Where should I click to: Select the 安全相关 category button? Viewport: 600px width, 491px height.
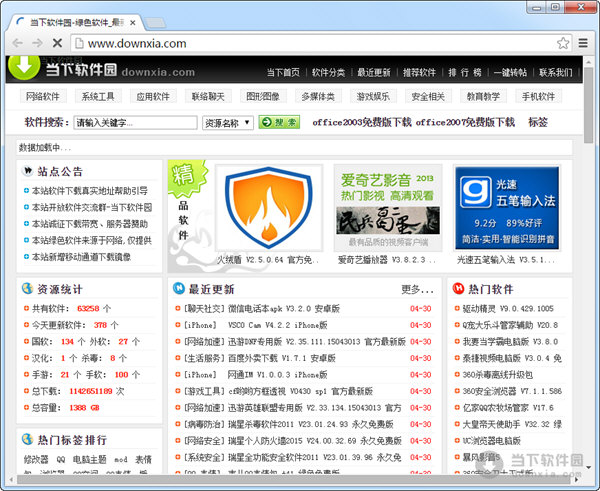pyautogui.click(x=428, y=96)
